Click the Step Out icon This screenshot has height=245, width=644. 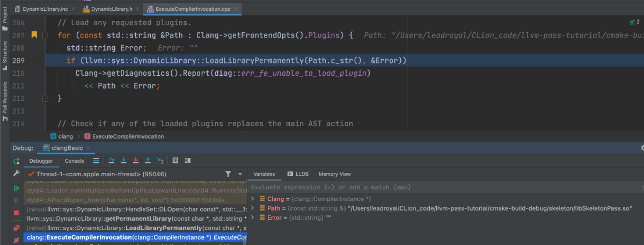pyautogui.click(x=148, y=161)
